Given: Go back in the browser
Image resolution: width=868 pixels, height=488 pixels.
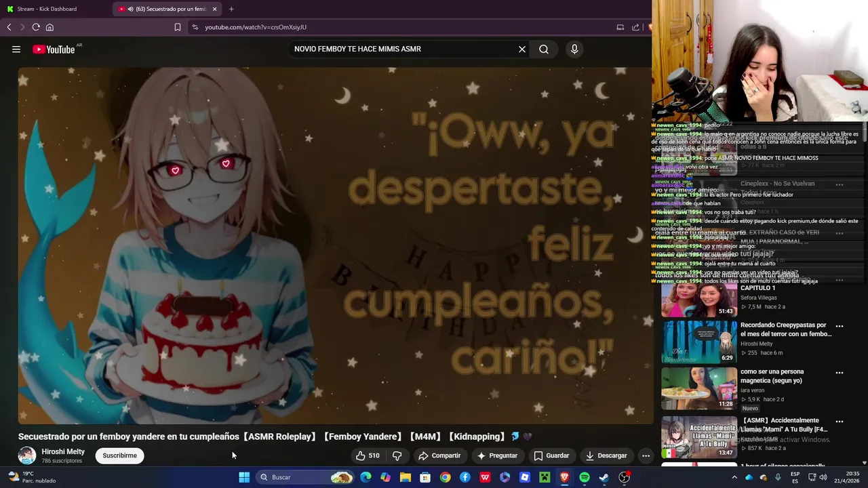Looking at the screenshot, I should [9, 27].
